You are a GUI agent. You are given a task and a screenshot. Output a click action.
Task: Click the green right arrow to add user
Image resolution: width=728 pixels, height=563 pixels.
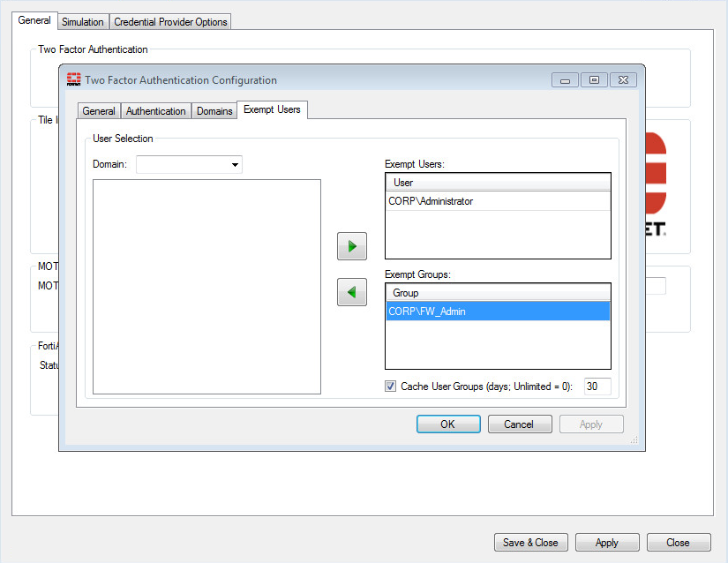[x=351, y=246]
